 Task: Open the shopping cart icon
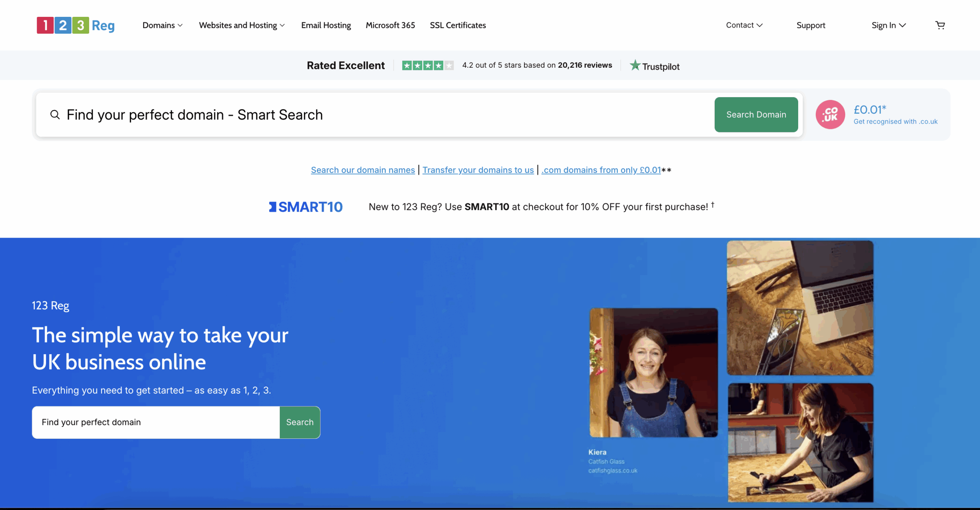tap(940, 25)
